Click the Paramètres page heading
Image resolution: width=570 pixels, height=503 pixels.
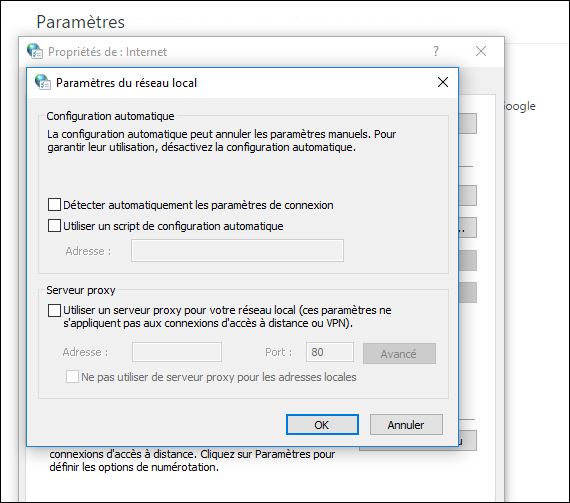click(x=80, y=22)
